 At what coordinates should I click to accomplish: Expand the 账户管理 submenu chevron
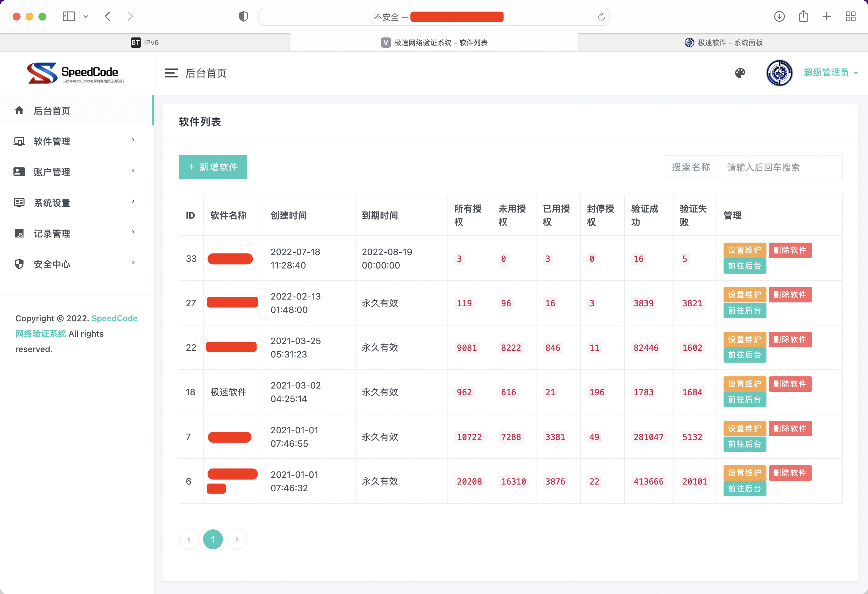(133, 171)
